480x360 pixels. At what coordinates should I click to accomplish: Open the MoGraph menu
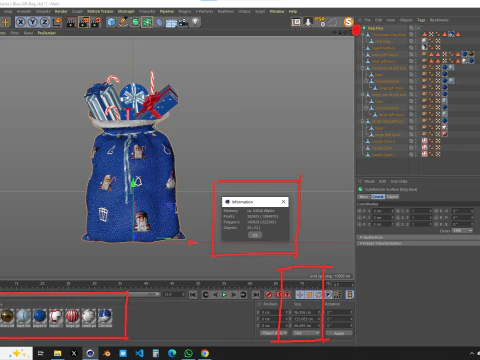pos(126,11)
